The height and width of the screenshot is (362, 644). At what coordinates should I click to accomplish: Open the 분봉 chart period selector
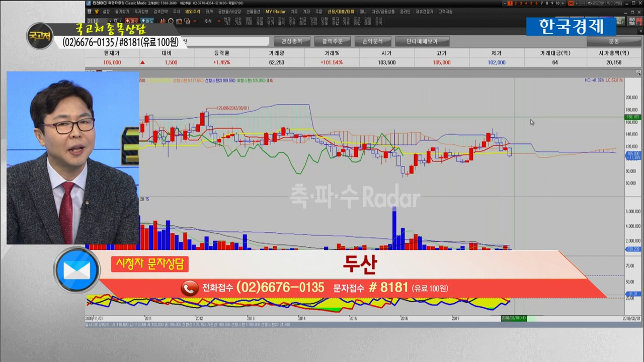614,41
